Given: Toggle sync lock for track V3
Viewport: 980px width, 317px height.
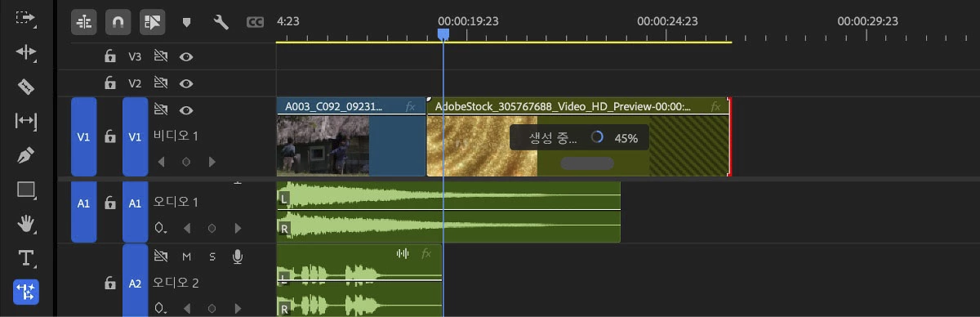Looking at the screenshot, I should (x=161, y=57).
